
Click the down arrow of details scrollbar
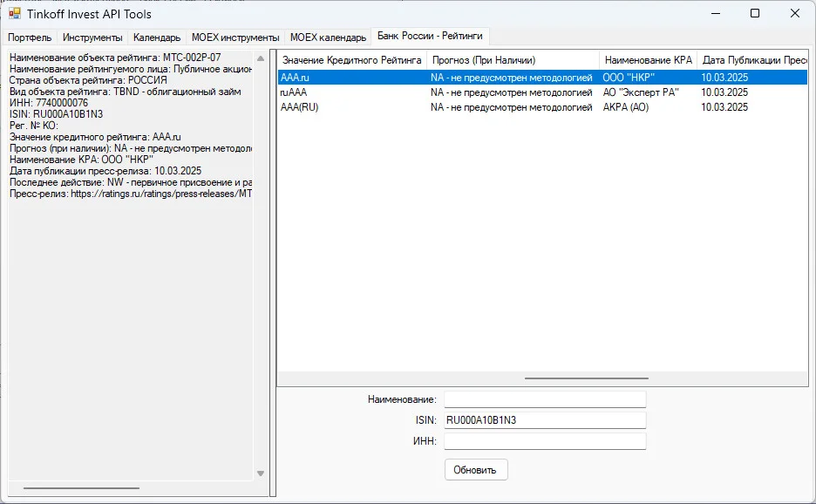pyautogui.click(x=261, y=473)
